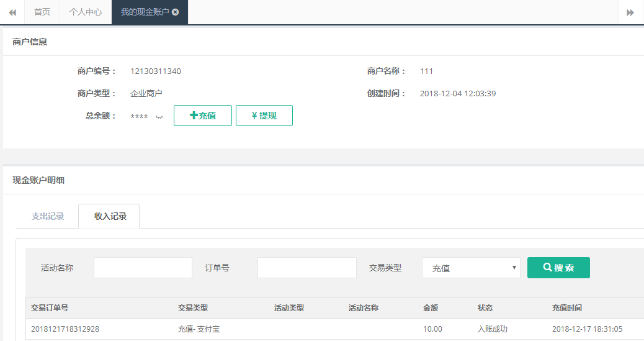Click creation time 2018-12-04 12:03:39
Screen dimensions: 644x341
point(457,93)
